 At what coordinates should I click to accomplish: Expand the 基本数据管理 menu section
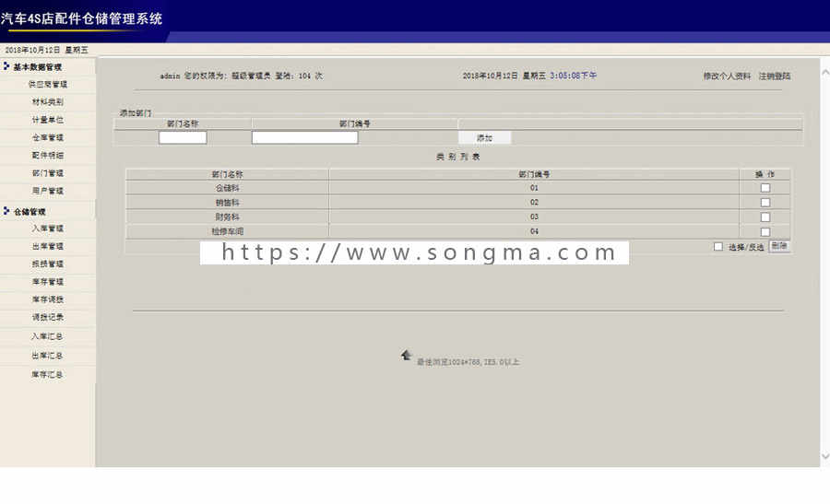coord(37,67)
